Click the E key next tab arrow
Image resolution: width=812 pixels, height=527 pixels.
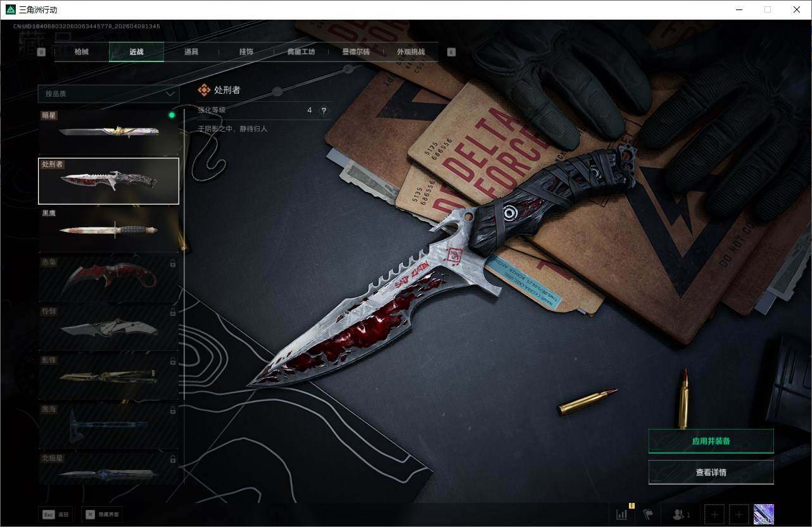point(451,52)
